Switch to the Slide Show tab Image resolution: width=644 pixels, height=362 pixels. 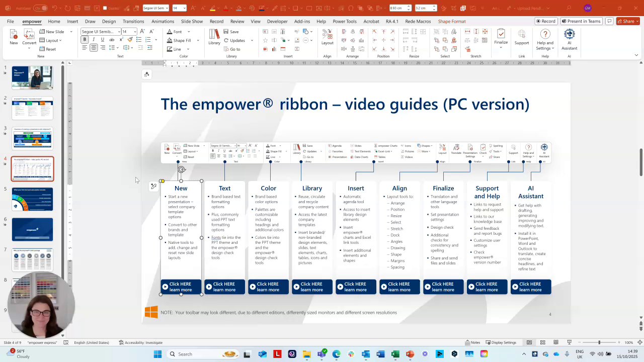pos(192,21)
